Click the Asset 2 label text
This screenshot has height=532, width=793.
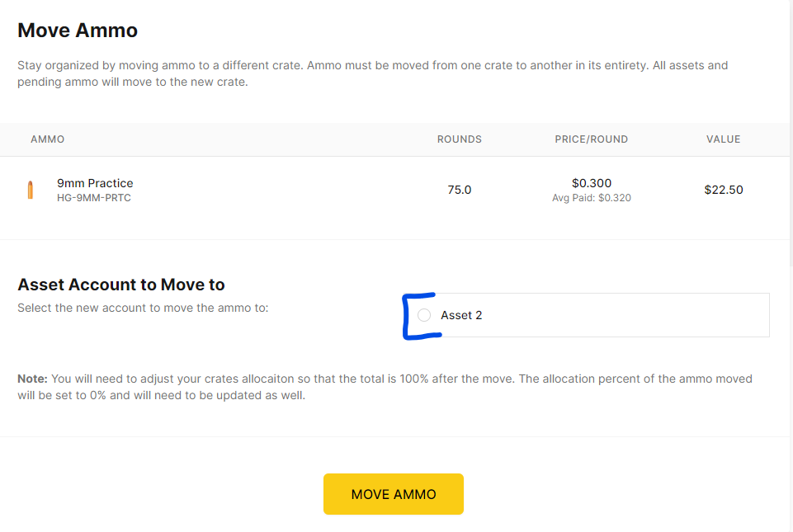point(461,315)
